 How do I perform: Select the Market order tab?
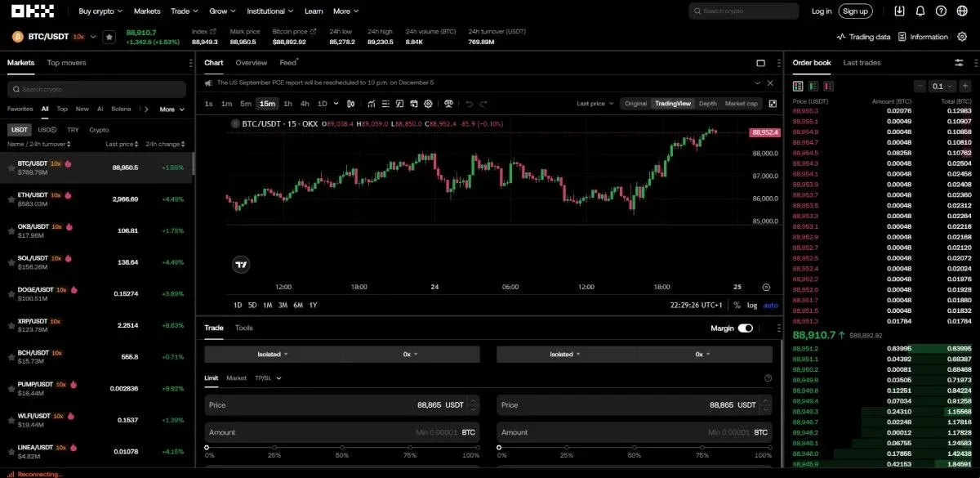point(236,378)
